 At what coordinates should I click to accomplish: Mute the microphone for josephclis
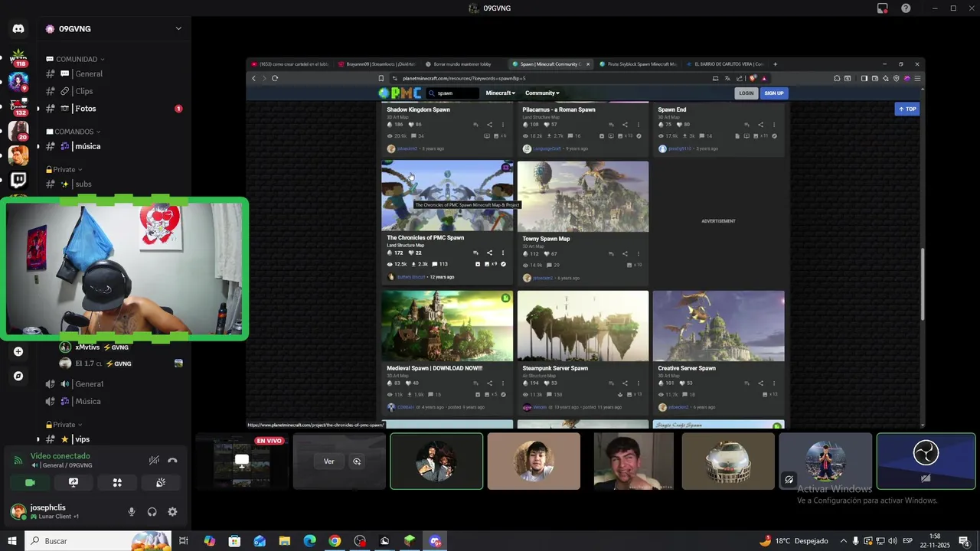coord(132,512)
